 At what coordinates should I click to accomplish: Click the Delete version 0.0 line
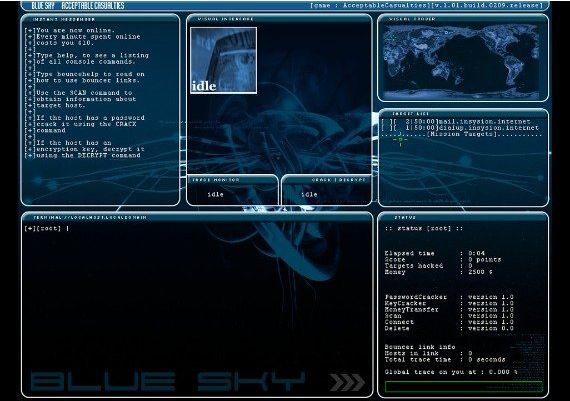(x=449, y=328)
